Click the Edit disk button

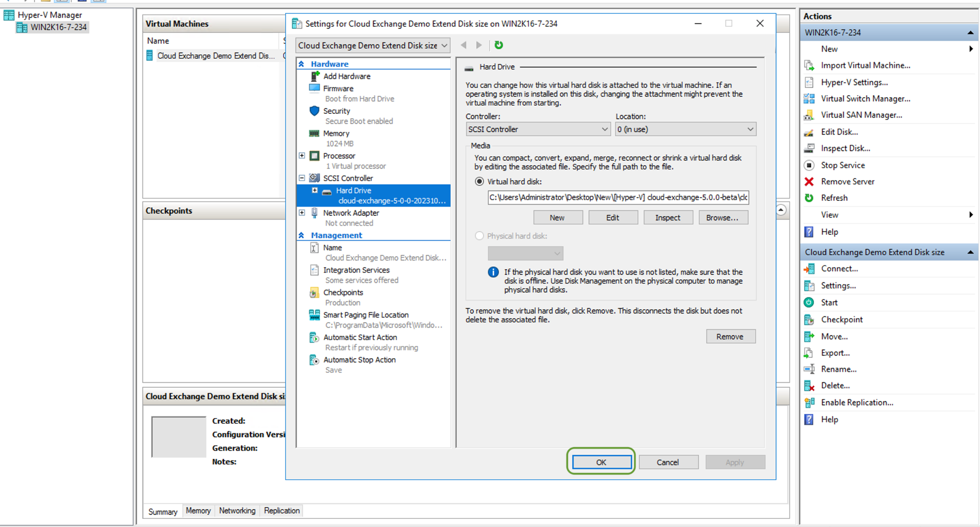[x=612, y=218]
